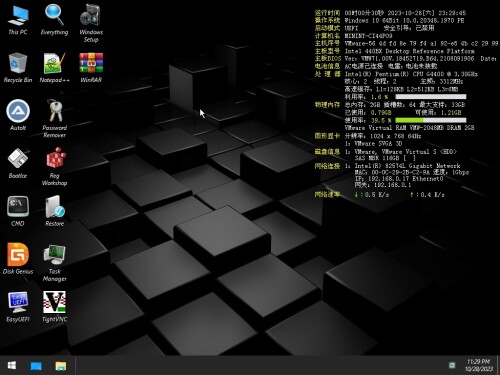
Task: Open File Explorer from the taskbar
Action: [x=61, y=366]
